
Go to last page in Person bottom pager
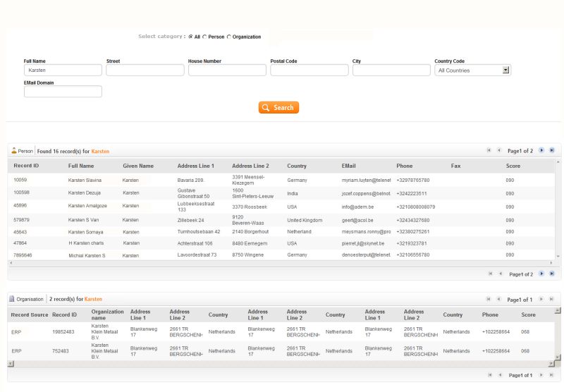point(552,274)
